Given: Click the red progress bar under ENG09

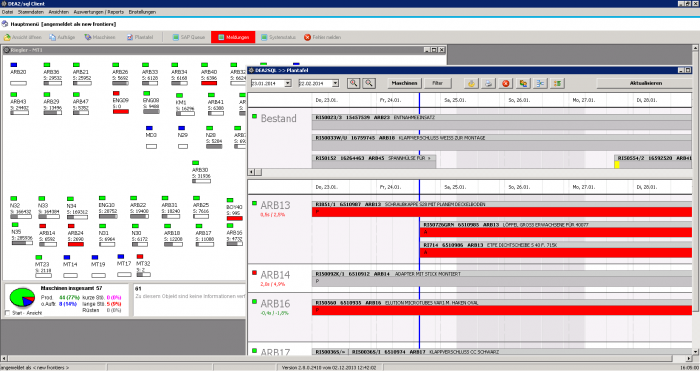Looking at the screenshot, I should click(x=121, y=111).
